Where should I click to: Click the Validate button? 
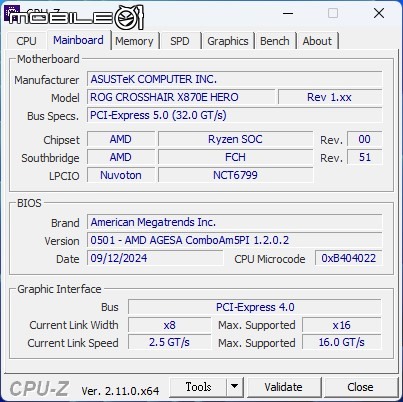pyautogui.click(x=283, y=387)
